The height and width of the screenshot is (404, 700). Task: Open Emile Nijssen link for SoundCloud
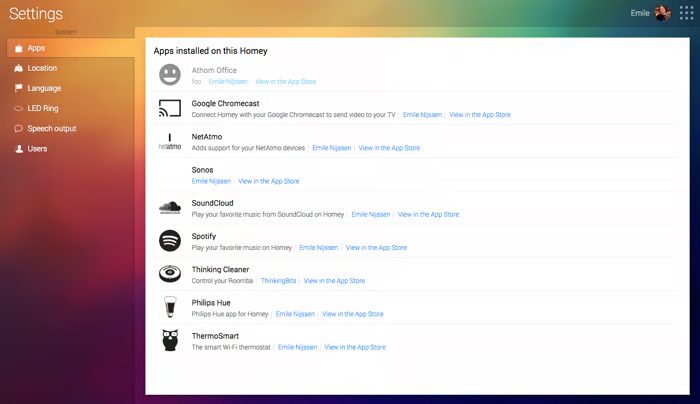[x=371, y=214]
